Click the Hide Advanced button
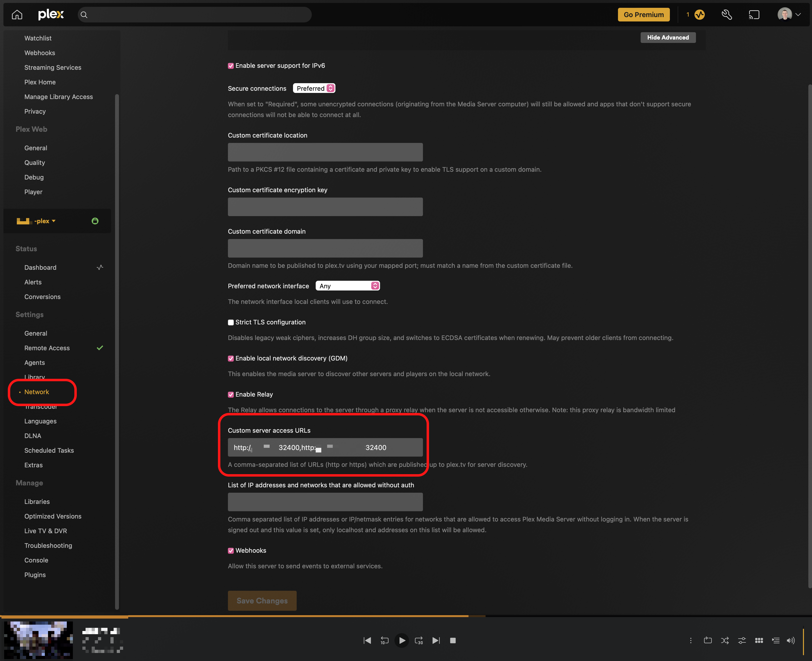This screenshot has height=661, width=812. coord(668,37)
